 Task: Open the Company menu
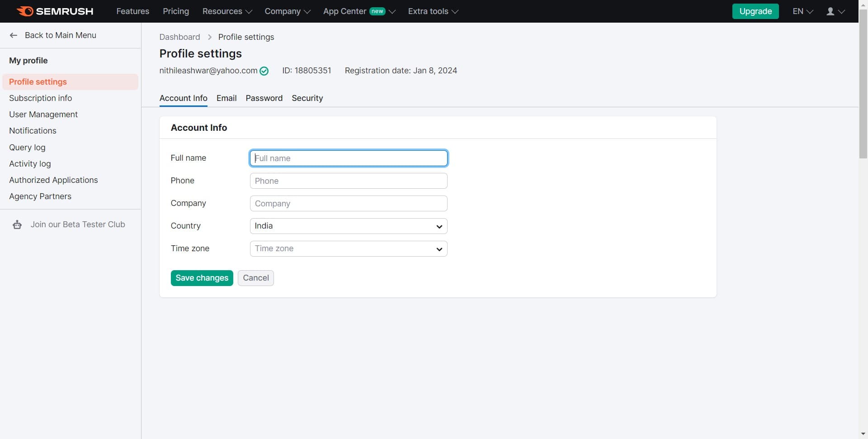point(287,11)
